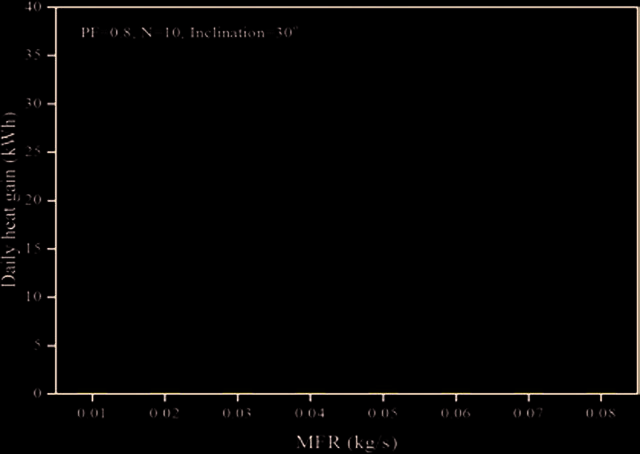Pick the y-axis tick label "35"
The image size is (640, 454).
point(33,55)
